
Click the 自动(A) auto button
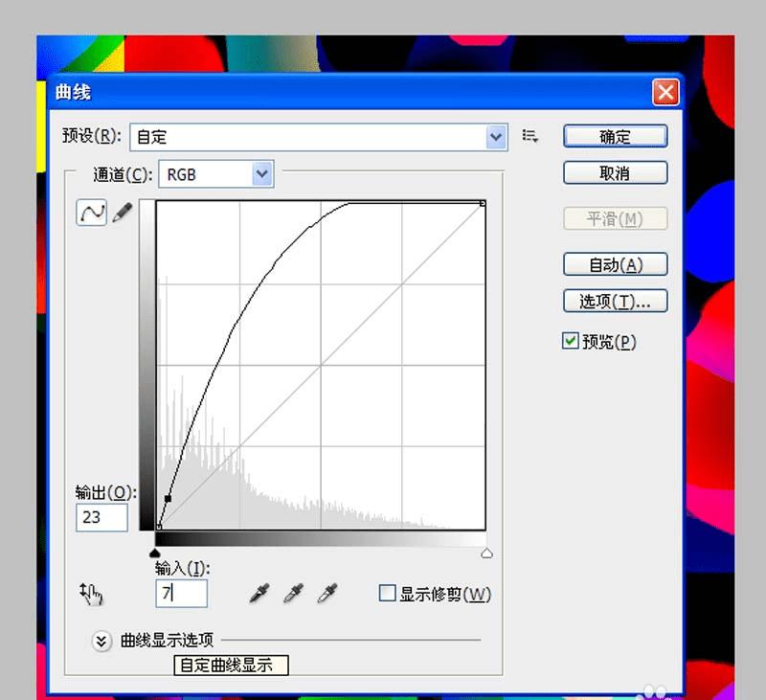(x=615, y=264)
